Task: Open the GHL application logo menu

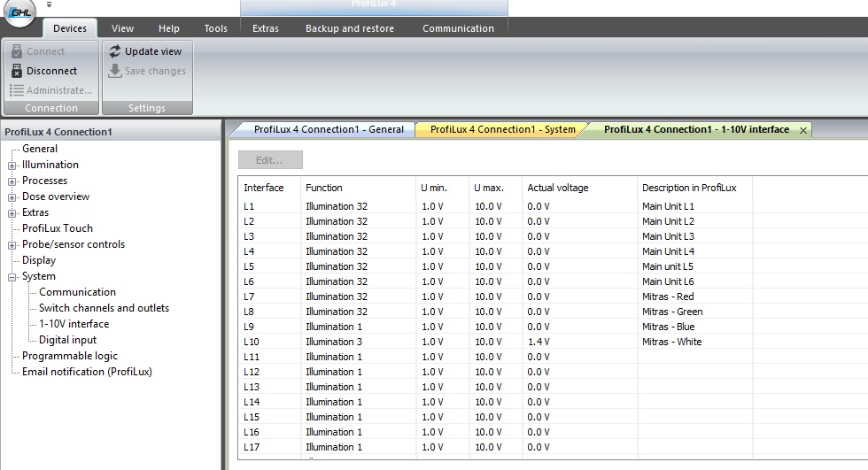Action: click(19, 11)
